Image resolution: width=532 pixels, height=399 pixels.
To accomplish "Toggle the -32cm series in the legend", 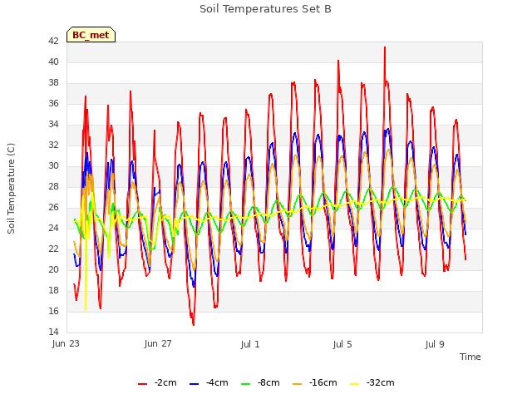I will pyautogui.click(x=372, y=382).
